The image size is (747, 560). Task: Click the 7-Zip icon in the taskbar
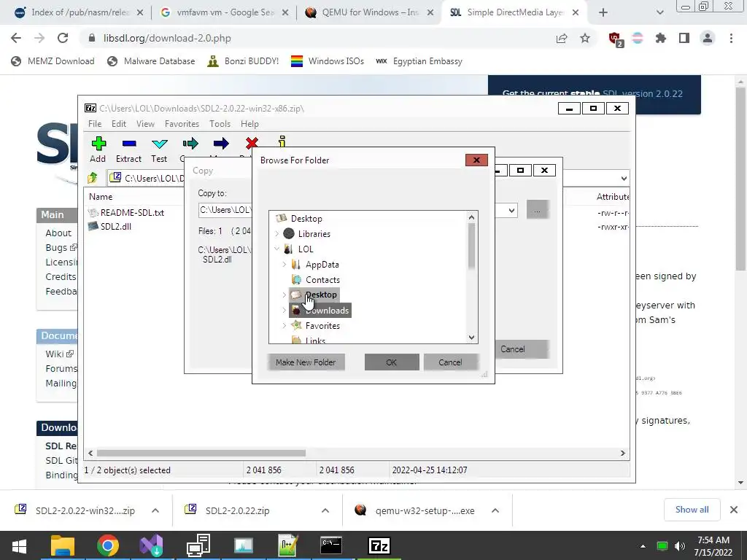379,545
